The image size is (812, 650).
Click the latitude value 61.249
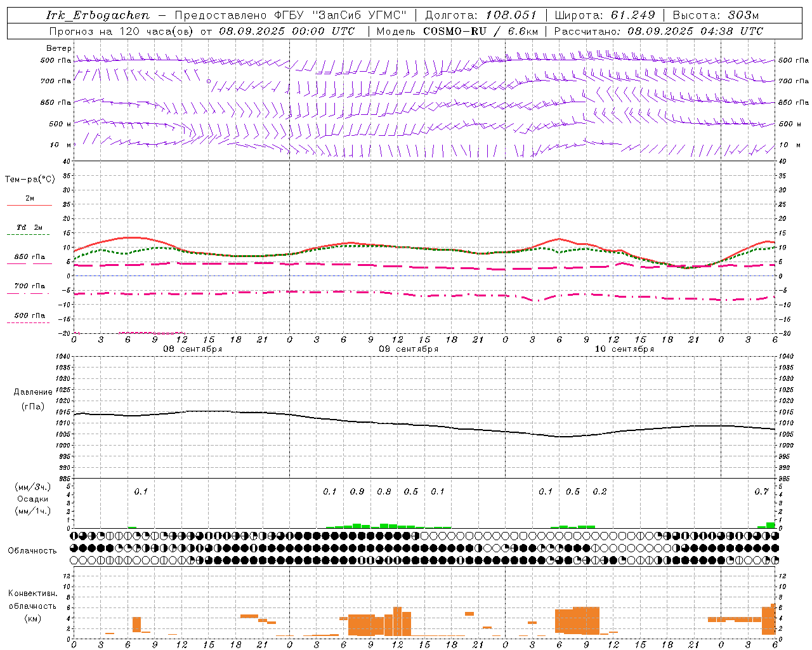[x=632, y=15]
